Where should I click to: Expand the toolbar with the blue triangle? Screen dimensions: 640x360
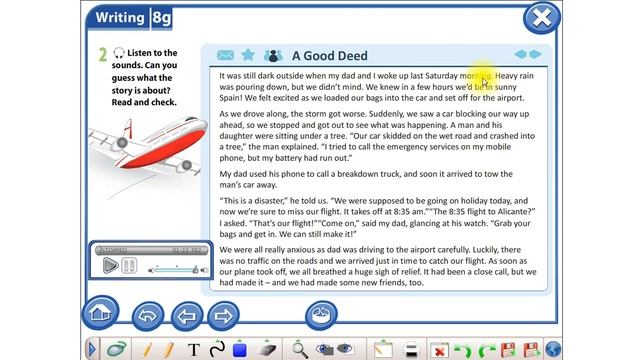tap(92, 349)
